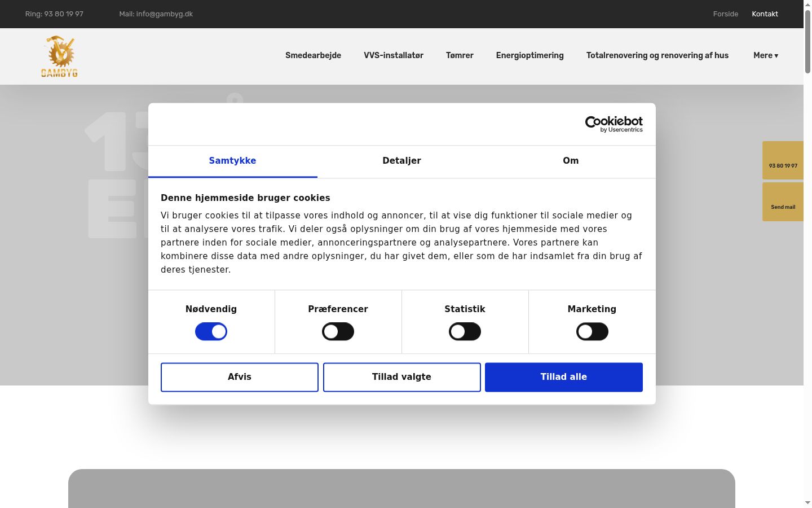The image size is (812, 508).
Task: Click the Tillad valgte button
Action: tap(401, 377)
